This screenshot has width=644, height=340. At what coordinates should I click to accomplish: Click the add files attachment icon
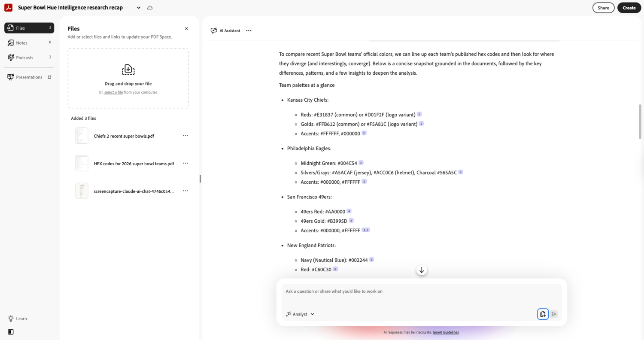543,314
